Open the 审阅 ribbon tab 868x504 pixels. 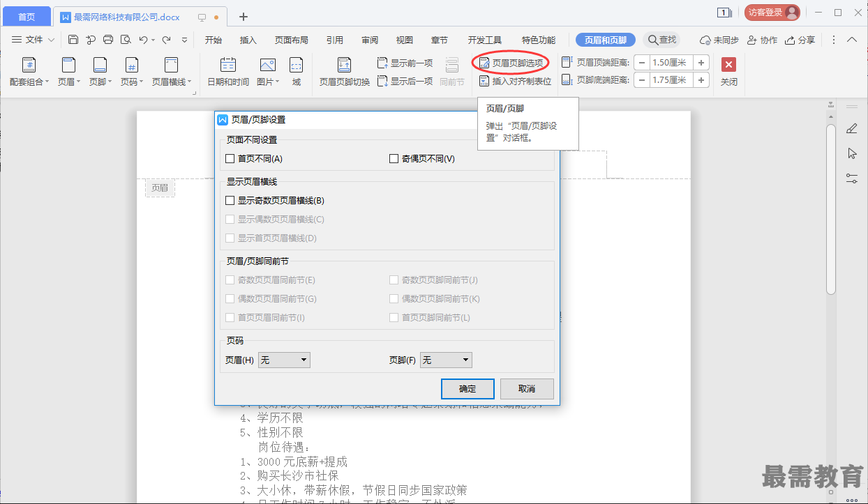(x=370, y=40)
